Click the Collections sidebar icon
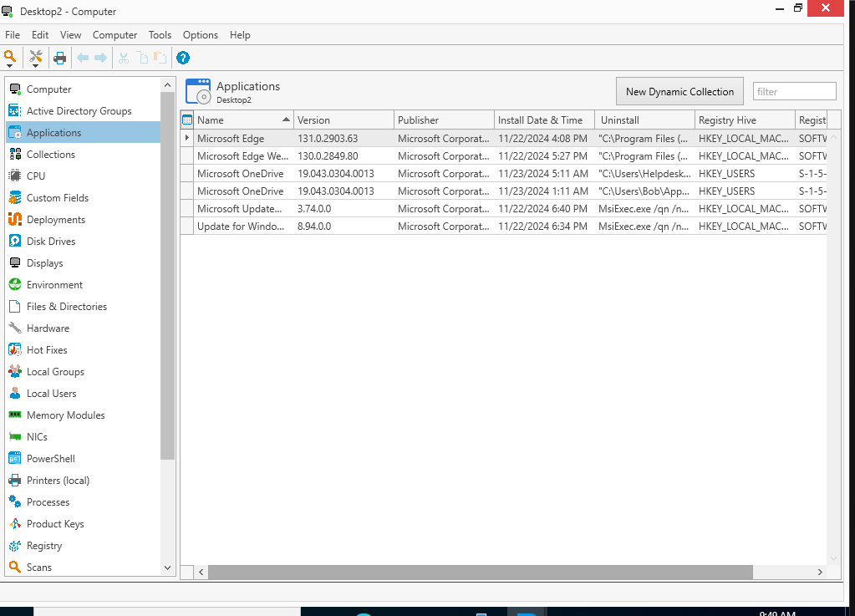The width and height of the screenshot is (855, 616). pyautogui.click(x=15, y=155)
